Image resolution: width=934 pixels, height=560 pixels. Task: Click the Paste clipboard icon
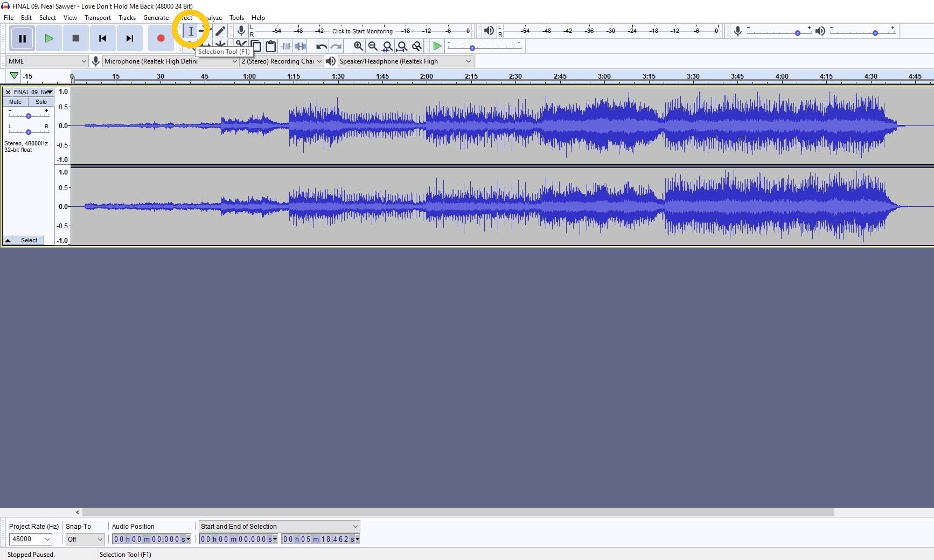tap(271, 46)
